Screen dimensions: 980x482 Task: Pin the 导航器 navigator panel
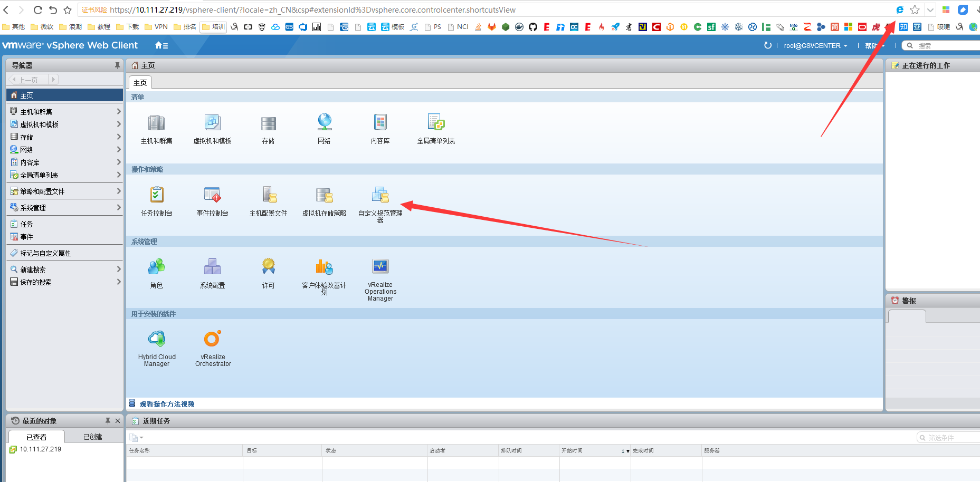(x=117, y=65)
